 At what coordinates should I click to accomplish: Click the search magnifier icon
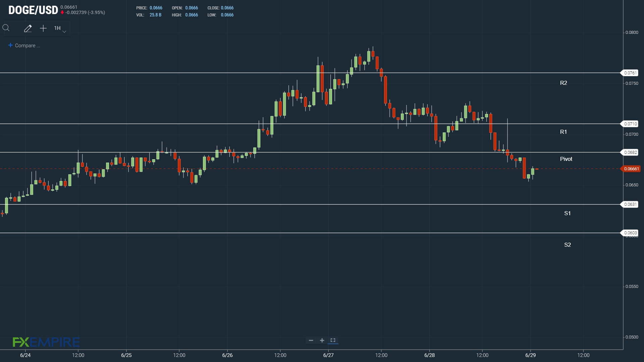tap(6, 28)
